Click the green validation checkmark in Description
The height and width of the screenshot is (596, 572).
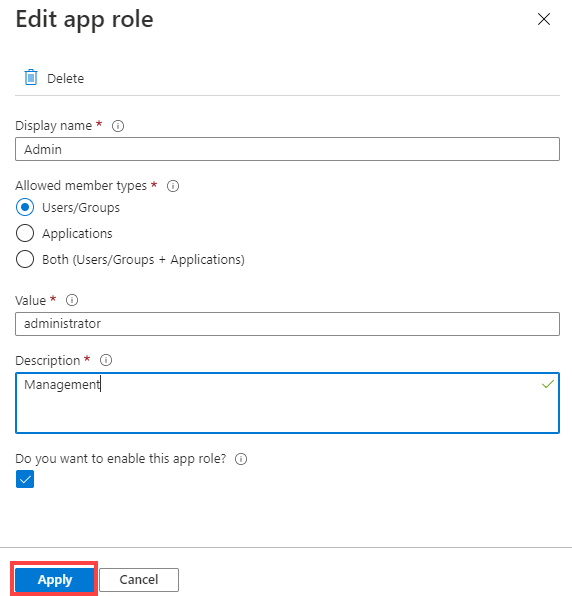tap(548, 384)
